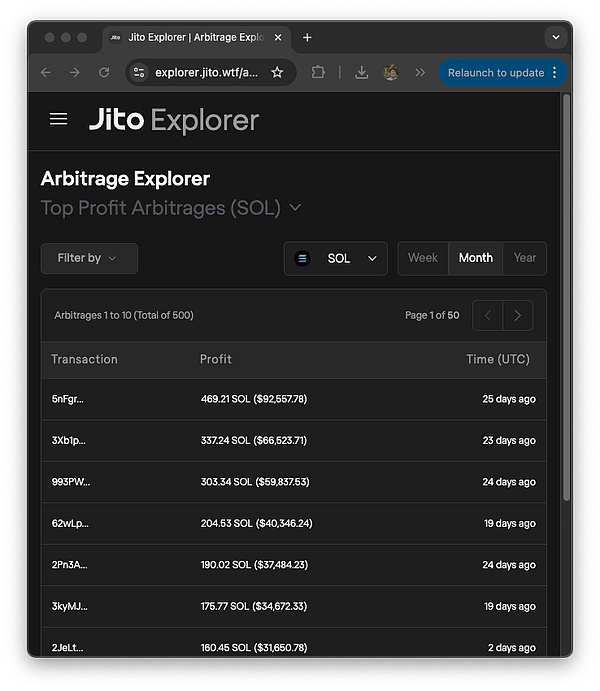
Task: Show more toolbar items chevrons
Action: point(420,72)
